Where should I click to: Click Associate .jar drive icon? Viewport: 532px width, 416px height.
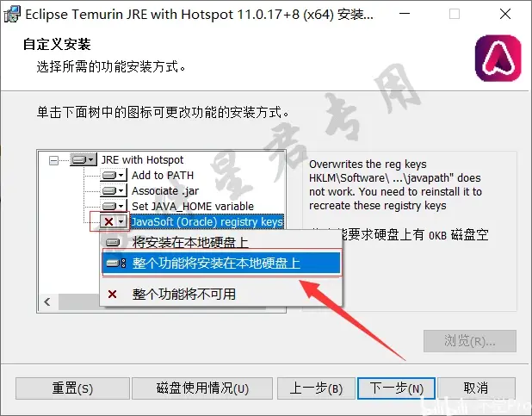[x=109, y=191]
